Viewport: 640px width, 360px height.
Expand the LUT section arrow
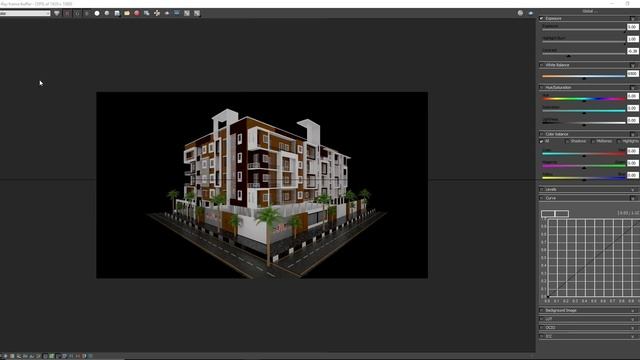(x=633, y=319)
